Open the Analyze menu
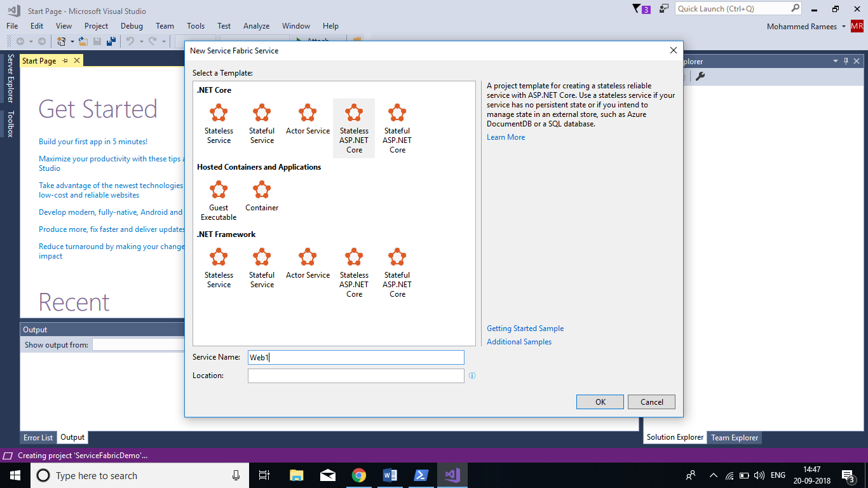The height and width of the screenshot is (488, 868). [256, 26]
